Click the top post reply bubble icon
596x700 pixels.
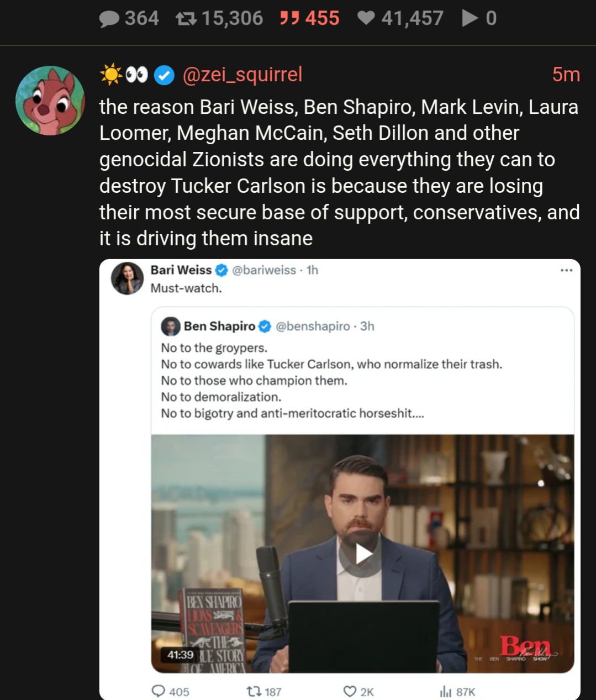pos(109,19)
